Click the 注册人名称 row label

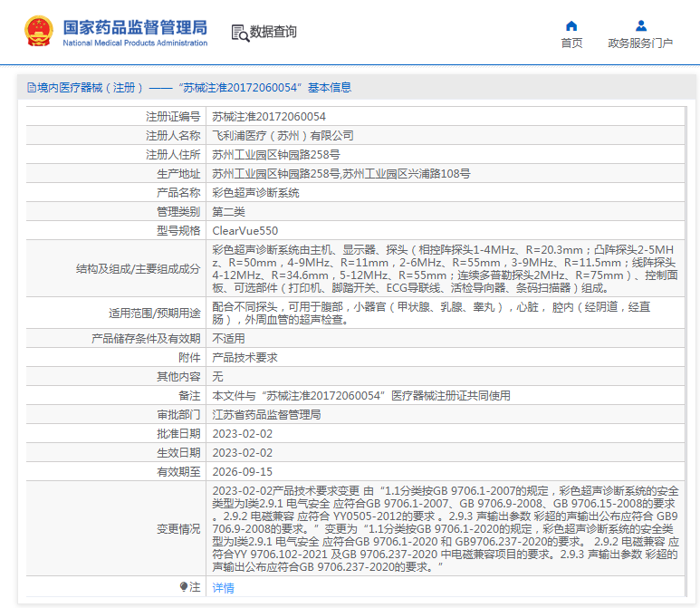[x=173, y=135]
